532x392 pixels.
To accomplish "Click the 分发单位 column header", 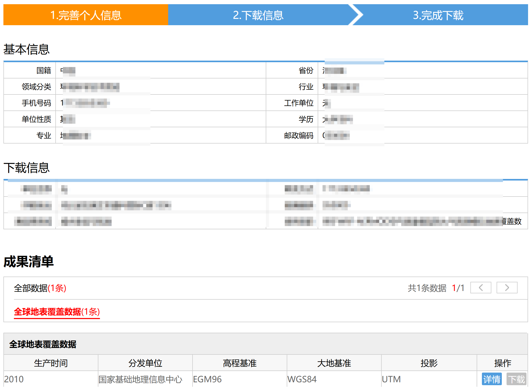I will (145, 363).
